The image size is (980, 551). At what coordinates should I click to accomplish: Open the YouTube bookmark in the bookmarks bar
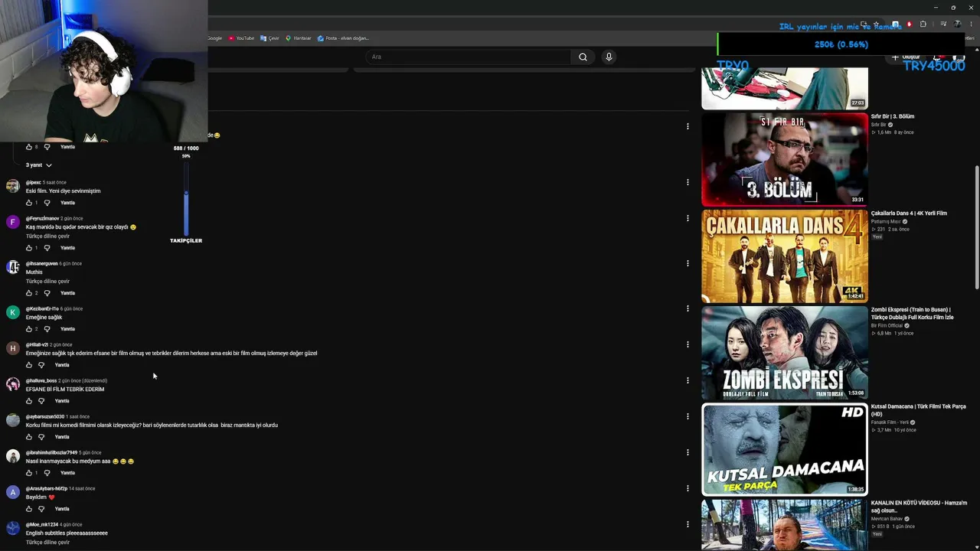[x=241, y=38]
